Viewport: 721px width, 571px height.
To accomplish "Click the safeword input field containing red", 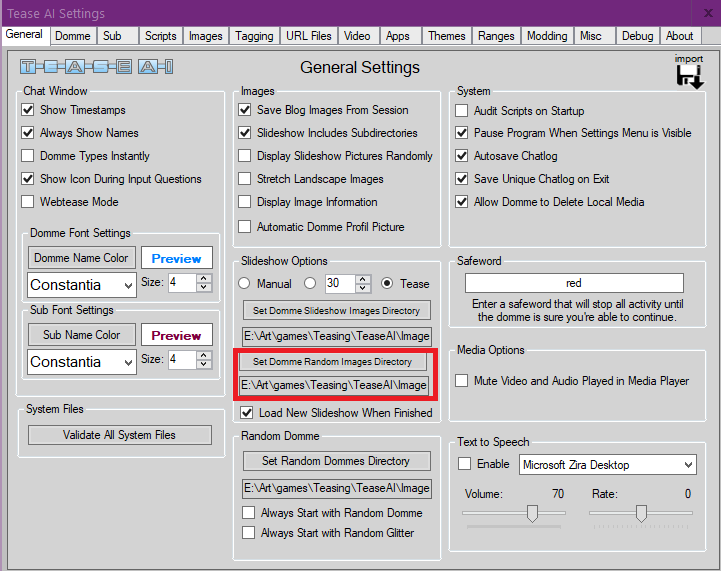I will [574, 283].
